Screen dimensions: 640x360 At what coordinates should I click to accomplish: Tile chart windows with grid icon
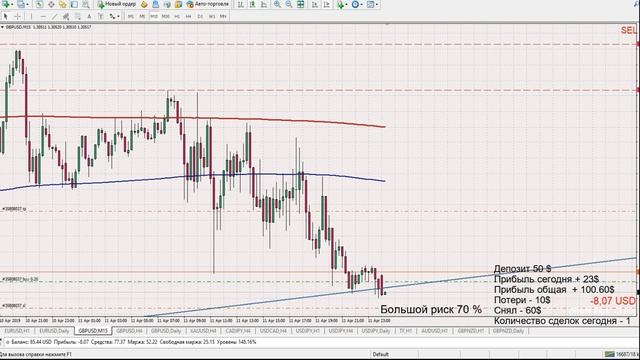300,4
